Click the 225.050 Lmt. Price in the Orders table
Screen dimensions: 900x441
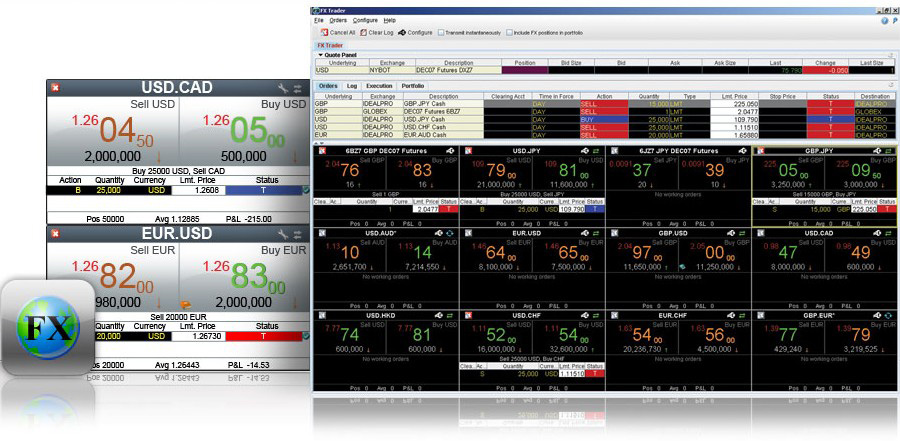pos(735,104)
